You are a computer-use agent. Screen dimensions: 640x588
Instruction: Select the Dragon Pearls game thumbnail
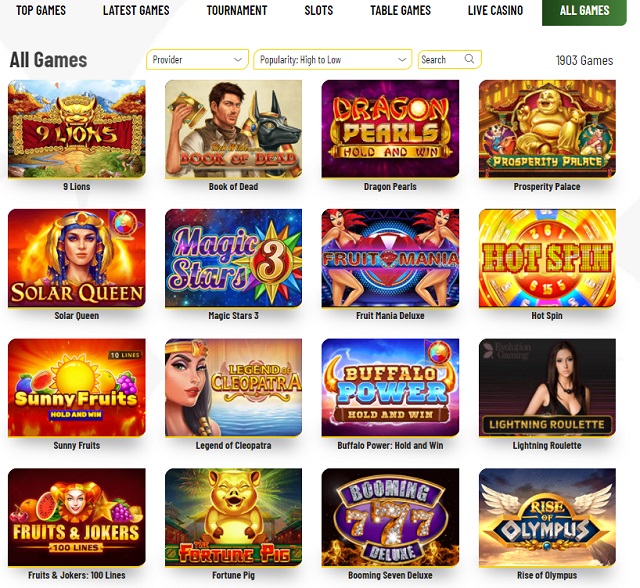pos(390,129)
